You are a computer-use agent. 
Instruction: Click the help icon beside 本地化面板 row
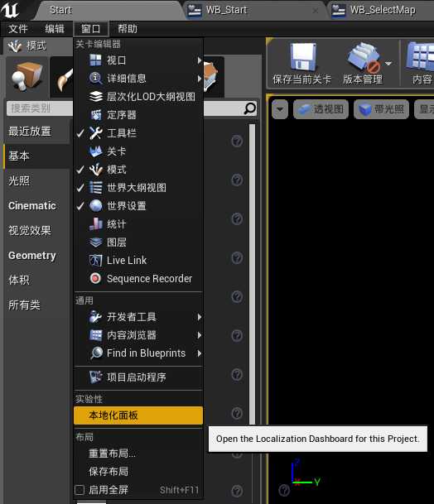pos(237,413)
